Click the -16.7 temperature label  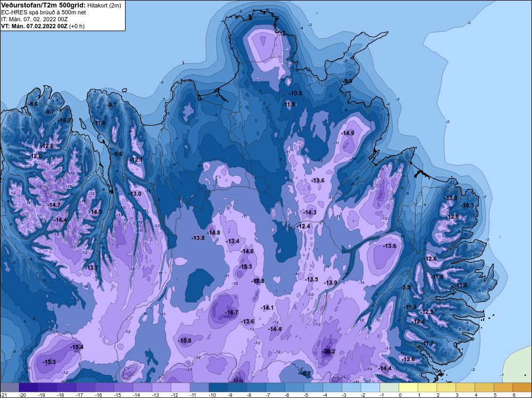pyautogui.click(x=232, y=312)
